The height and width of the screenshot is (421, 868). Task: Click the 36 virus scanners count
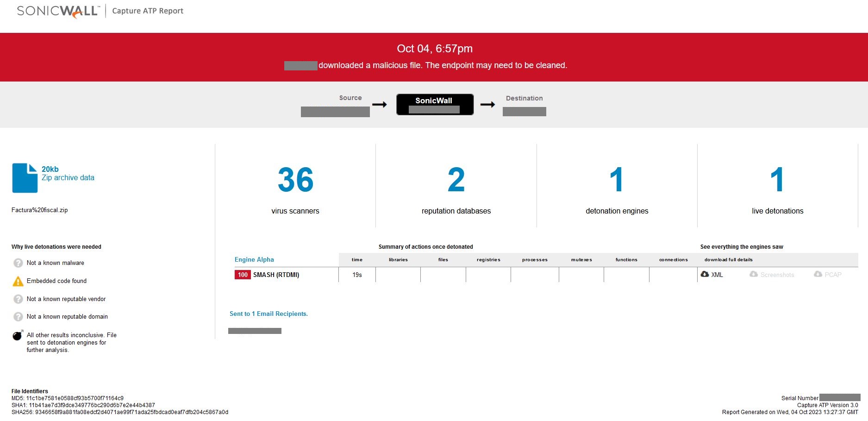(295, 180)
